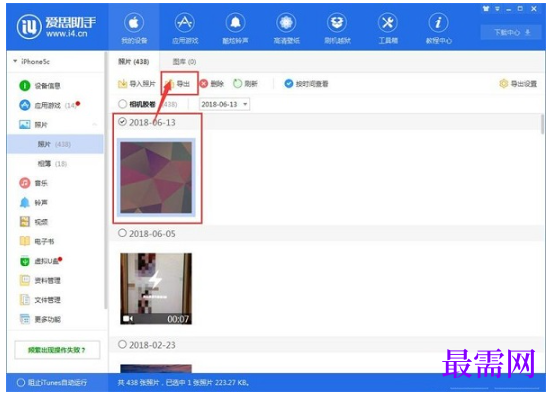Screen dimensions: 554x395
Task: Open 工具箱 toolbox wrench icon
Action: [x=388, y=23]
